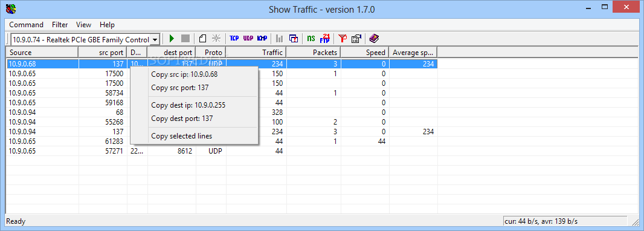This screenshot has height=231, width=644.
Task: Toggle the ICMP protocol filter icon
Action: click(x=262, y=39)
